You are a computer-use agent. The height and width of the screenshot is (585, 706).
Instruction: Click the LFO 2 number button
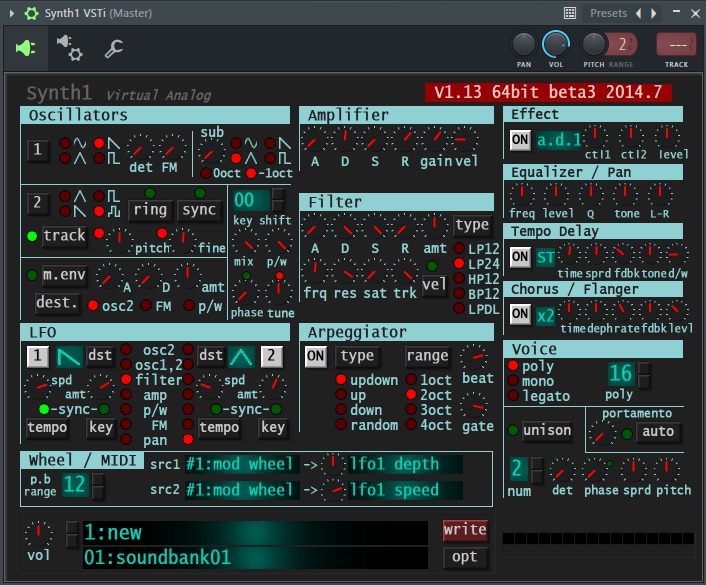[x=271, y=356]
